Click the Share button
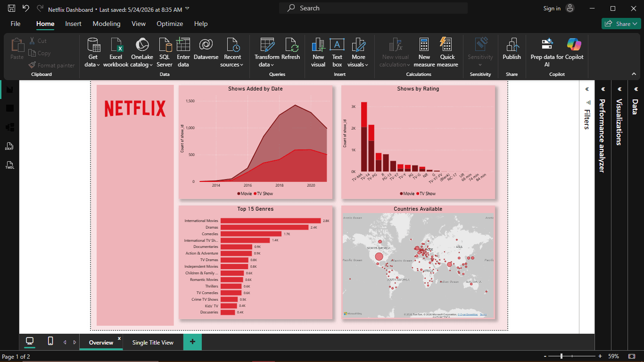644x362 pixels. pos(621,24)
